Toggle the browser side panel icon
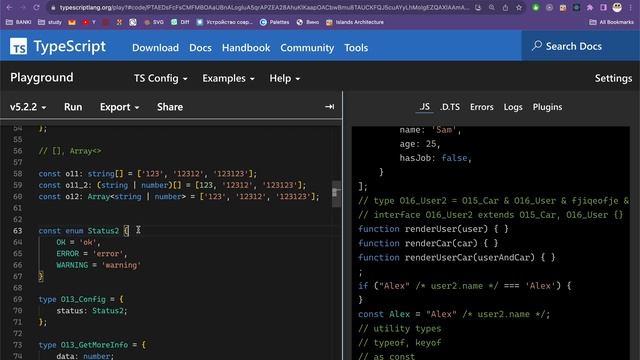Screen dimensions: 640x360 603,7
